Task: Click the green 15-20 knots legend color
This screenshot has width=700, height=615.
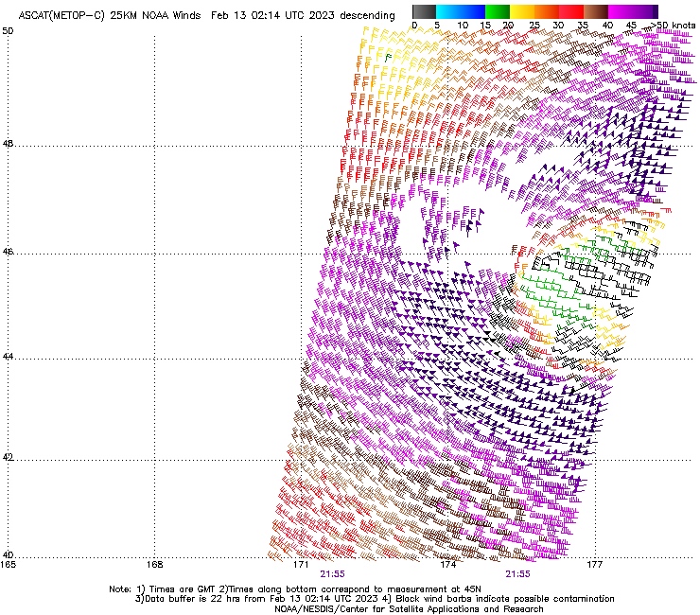Action: [498, 11]
